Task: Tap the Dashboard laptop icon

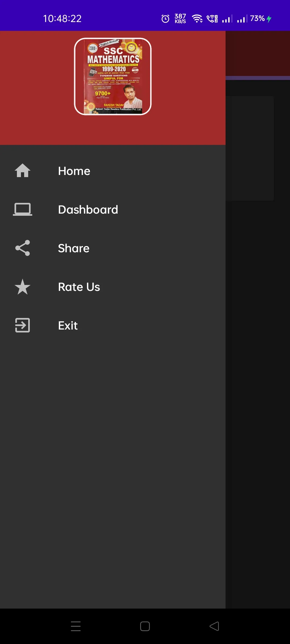Action: pyautogui.click(x=23, y=209)
